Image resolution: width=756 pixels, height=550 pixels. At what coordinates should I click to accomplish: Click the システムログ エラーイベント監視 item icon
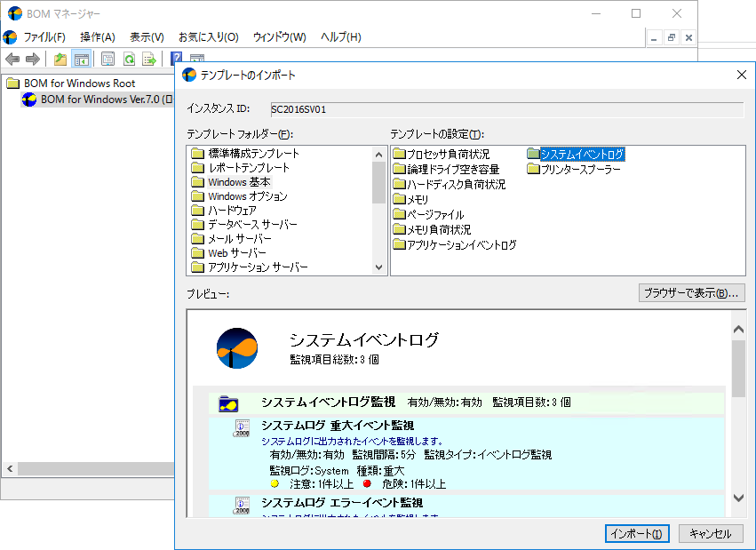click(x=242, y=506)
